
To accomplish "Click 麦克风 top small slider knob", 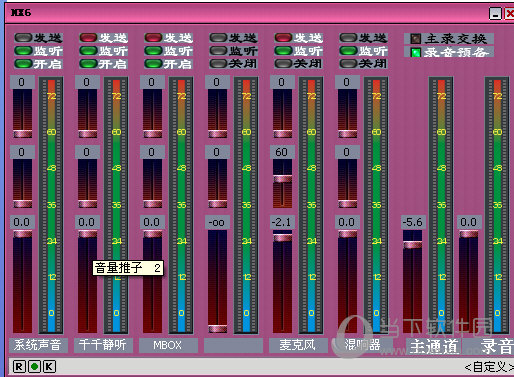I will (x=283, y=134).
